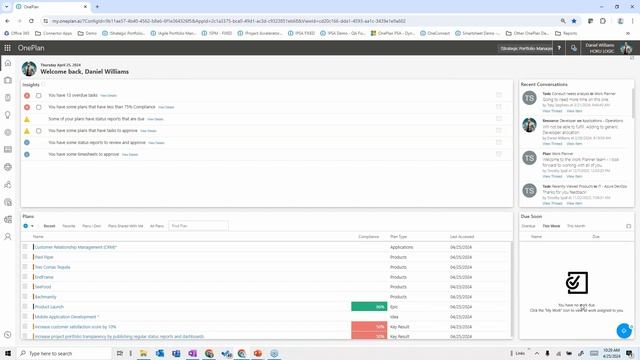The height and width of the screenshot is (360, 640).
Task: Open the Tres Comas Tequila plan
Action: (53, 267)
